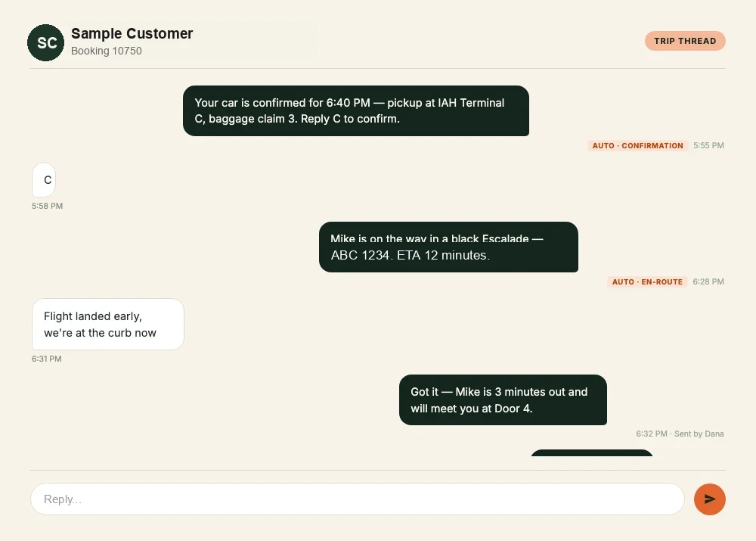Click the send message arrow icon
Viewport: 756px width, 541px height.
click(710, 499)
